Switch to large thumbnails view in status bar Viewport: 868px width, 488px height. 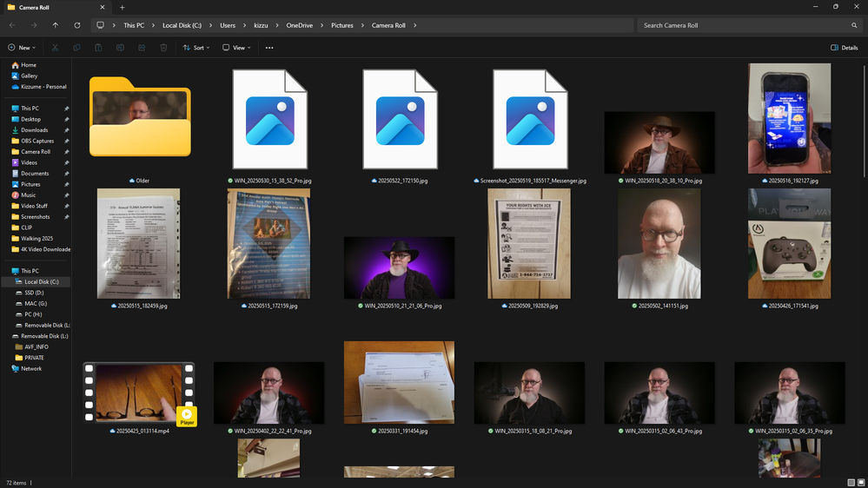[860, 482]
